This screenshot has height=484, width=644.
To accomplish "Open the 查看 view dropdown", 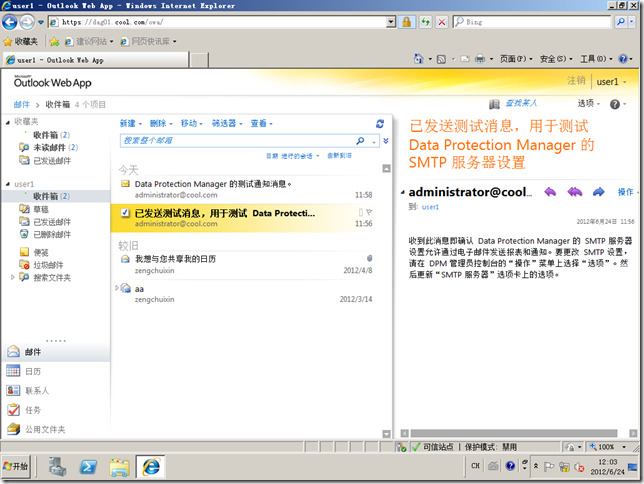I will [x=262, y=123].
